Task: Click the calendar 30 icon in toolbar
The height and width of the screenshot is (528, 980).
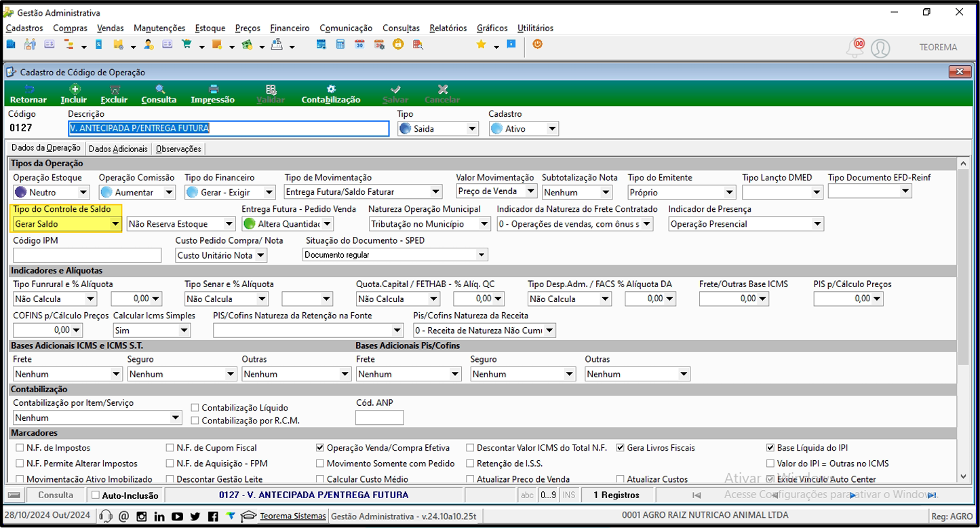Action: (360, 44)
